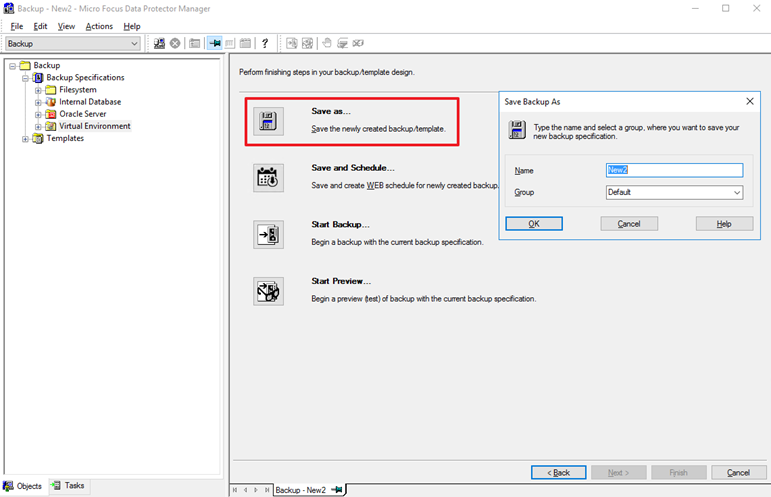
Task: Click the Start Backup icon button
Action: click(x=268, y=234)
